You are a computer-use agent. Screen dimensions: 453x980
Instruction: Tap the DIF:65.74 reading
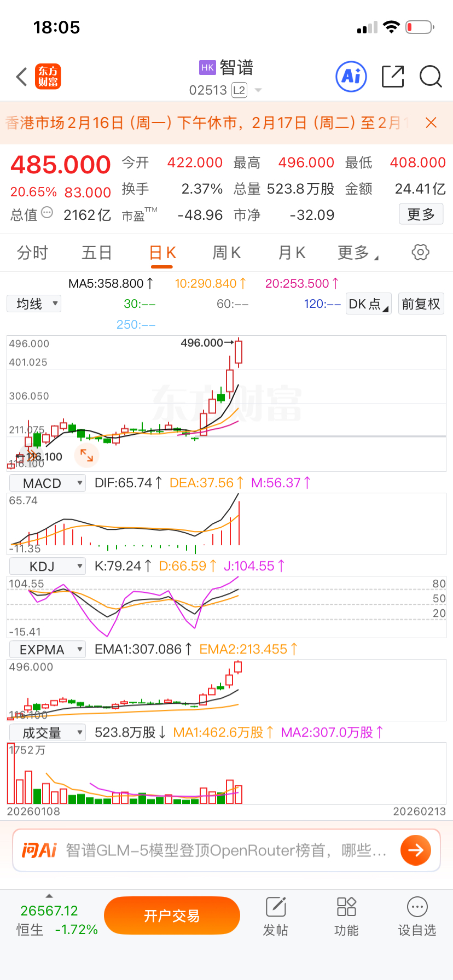[129, 483]
